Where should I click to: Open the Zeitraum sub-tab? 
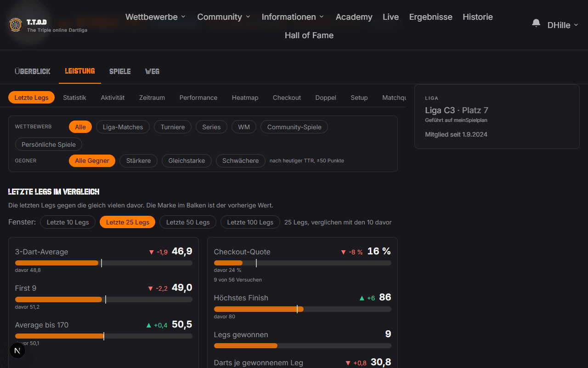(x=152, y=98)
